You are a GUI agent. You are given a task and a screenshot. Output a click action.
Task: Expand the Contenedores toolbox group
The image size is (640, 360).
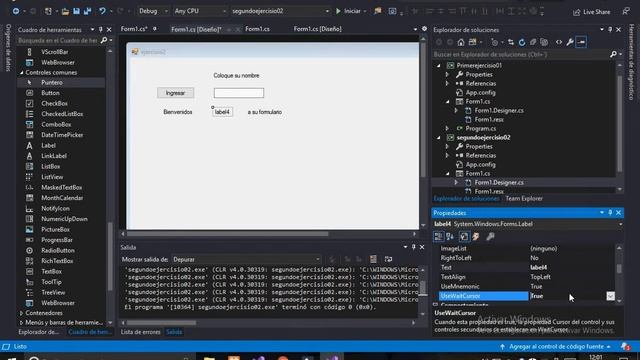[x=22, y=313]
